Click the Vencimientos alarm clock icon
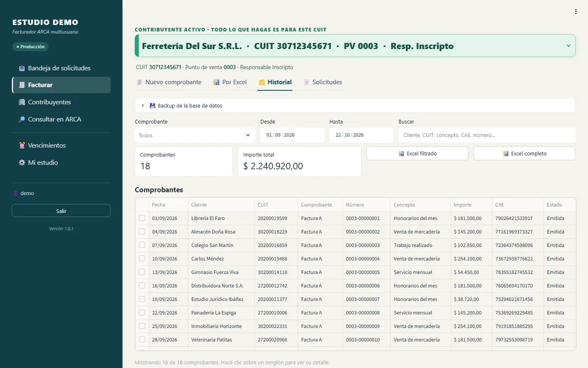Viewport: 588px width, 368px height. point(22,145)
